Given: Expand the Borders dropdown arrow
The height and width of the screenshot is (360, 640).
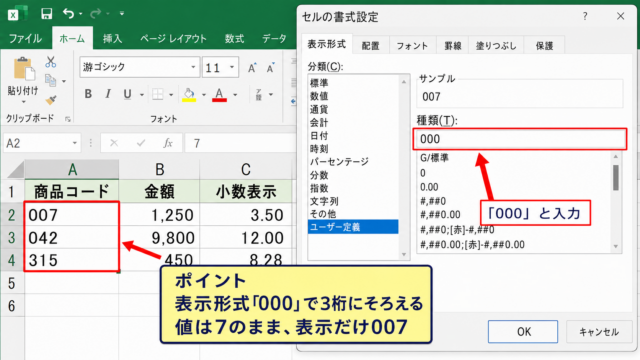Looking at the screenshot, I should coord(171,95).
